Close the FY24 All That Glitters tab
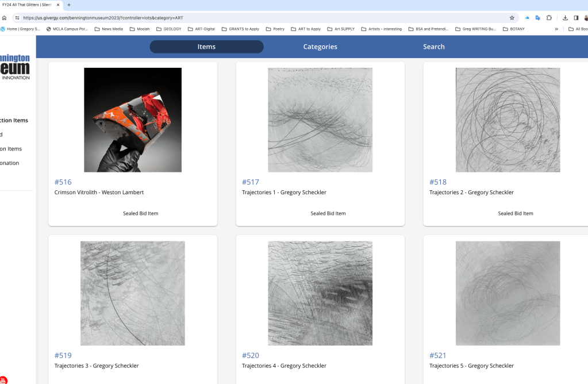Image resolution: width=588 pixels, height=384 pixels. pos(57,5)
